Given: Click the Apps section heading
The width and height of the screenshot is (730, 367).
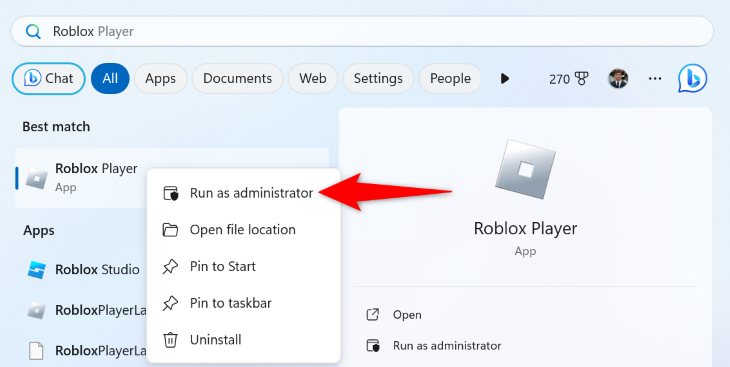Looking at the screenshot, I should click(39, 231).
